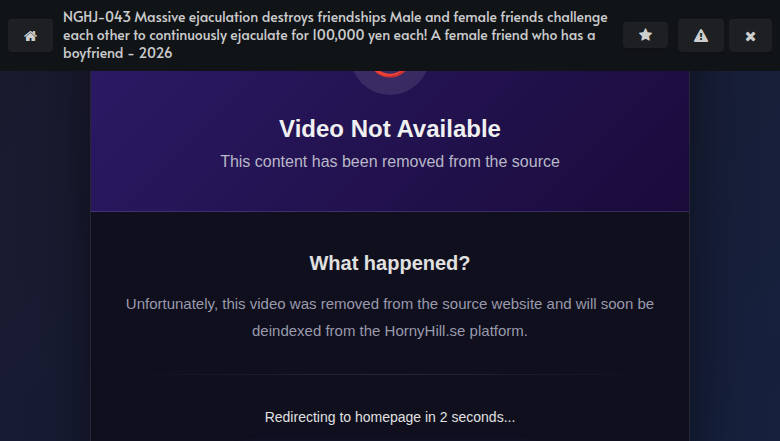
Task: Click "This content has been removed" subtitle
Action: coord(390,162)
